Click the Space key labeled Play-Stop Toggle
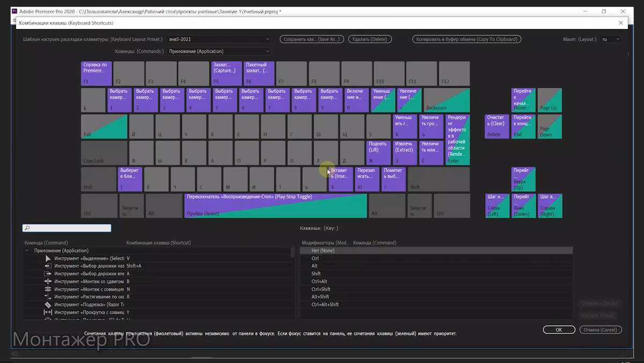Viewport: 644px width, 363px height. [275, 206]
